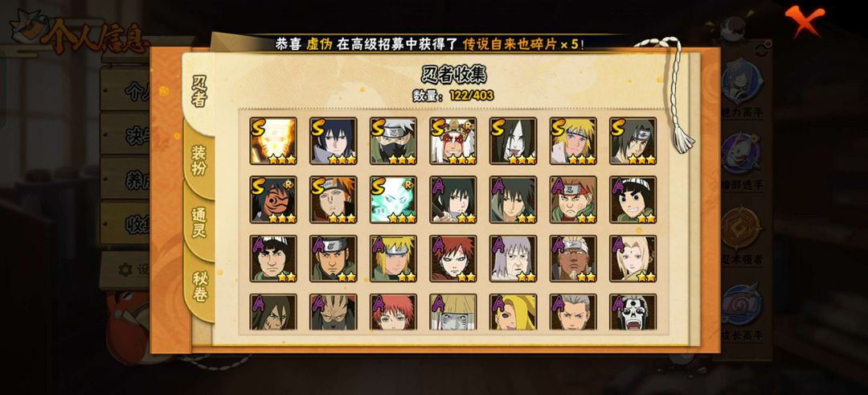Pick the A-rank red-haired Gaara portrait
This screenshot has width=868, height=395.
click(x=453, y=258)
